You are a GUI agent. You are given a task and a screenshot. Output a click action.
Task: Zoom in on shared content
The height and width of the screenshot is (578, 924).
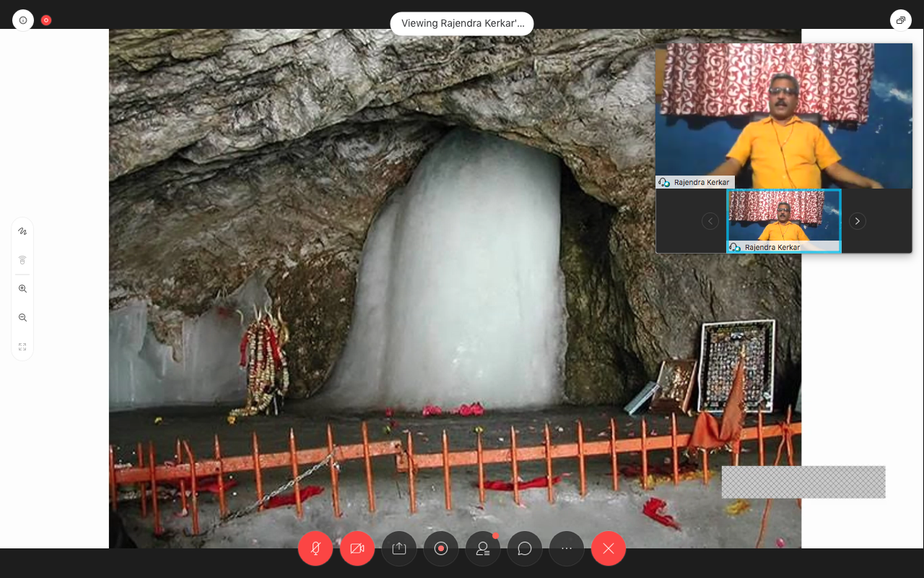[x=22, y=288]
